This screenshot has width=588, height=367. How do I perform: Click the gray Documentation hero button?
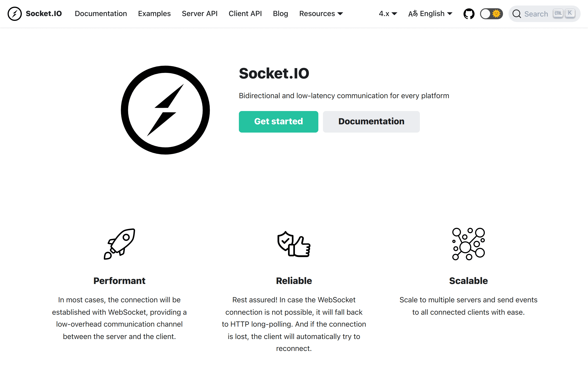(371, 122)
